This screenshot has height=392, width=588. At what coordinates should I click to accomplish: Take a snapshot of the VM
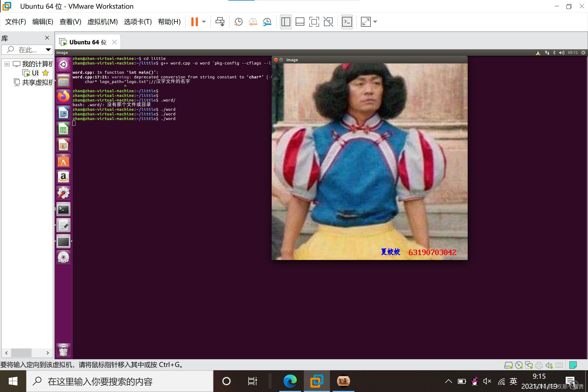pos(238,22)
